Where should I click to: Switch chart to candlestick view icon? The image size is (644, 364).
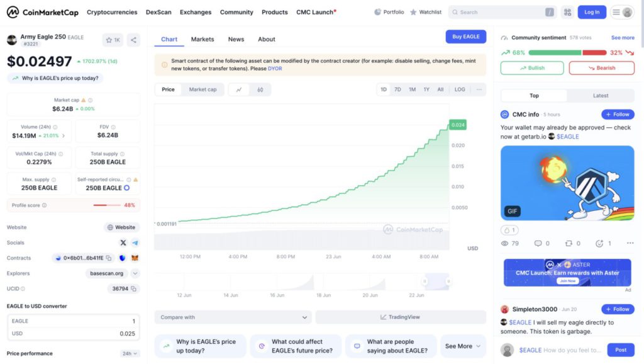pyautogui.click(x=260, y=89)
